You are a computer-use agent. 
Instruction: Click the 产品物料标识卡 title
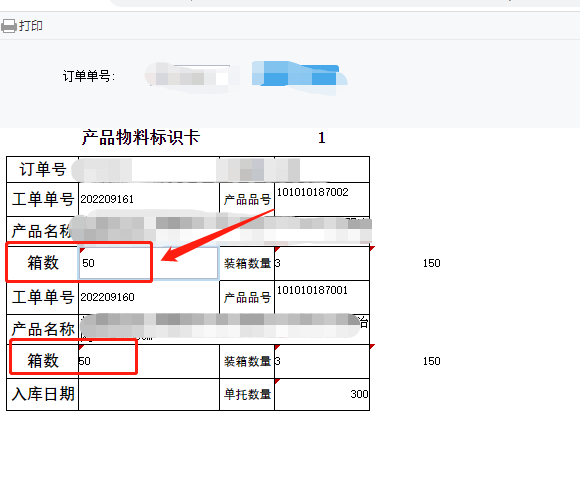(141, 138)
